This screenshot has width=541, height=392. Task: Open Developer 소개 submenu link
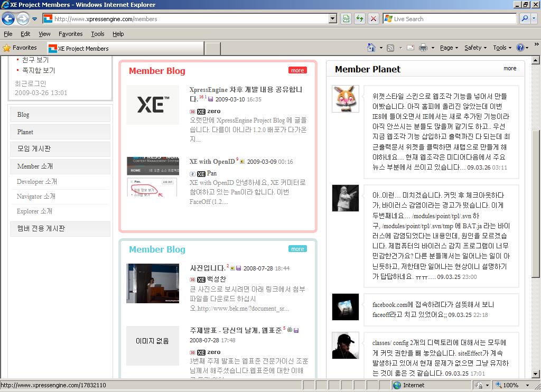pos(37,182)
